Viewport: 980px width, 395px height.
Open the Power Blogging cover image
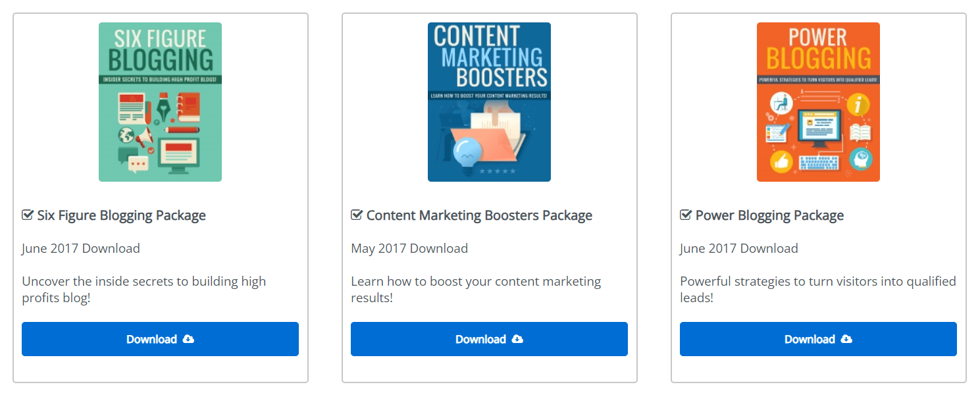coord(818,102)
